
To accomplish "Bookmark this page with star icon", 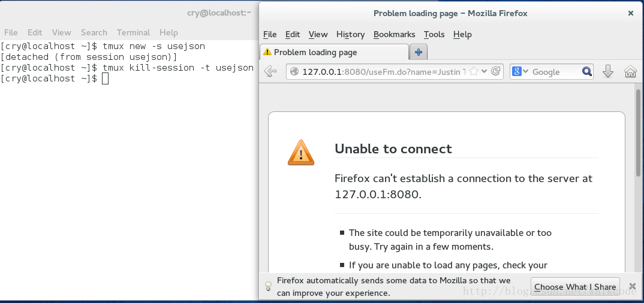I will point(474,71).
